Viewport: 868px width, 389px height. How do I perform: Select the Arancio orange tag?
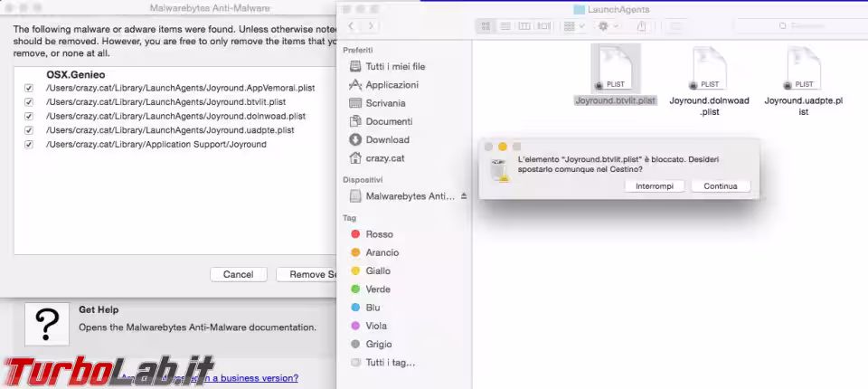coord(382,252)
